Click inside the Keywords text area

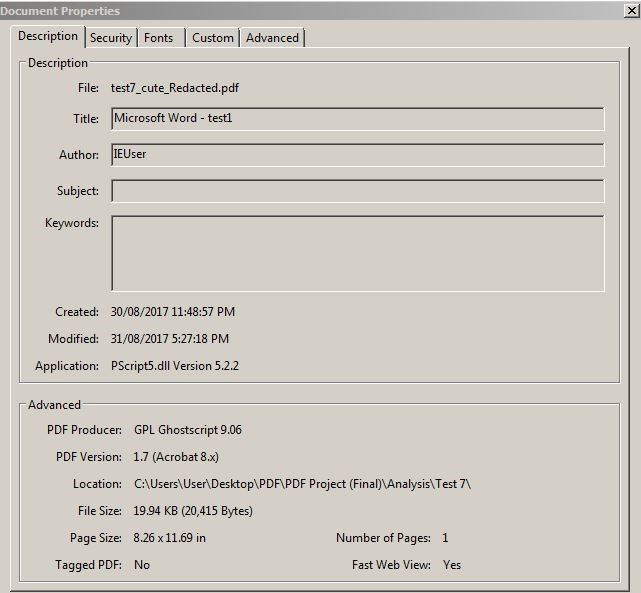click(x=358, y=253)
